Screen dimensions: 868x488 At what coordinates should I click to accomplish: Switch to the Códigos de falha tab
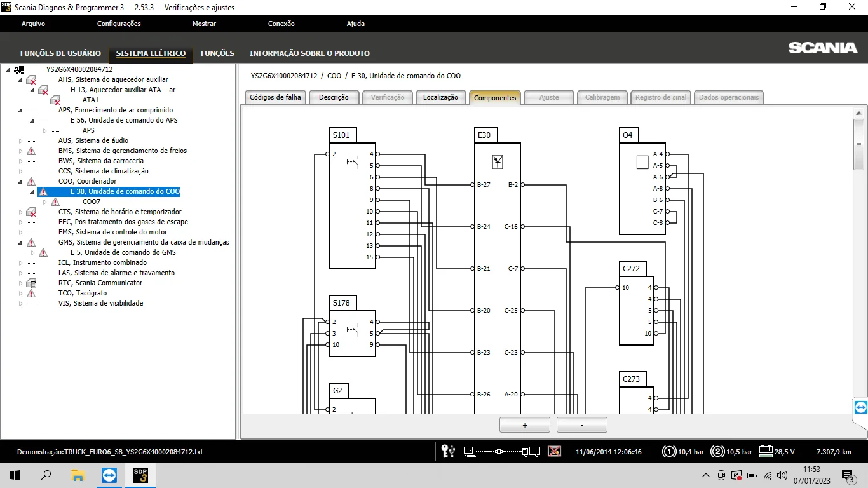275,97
